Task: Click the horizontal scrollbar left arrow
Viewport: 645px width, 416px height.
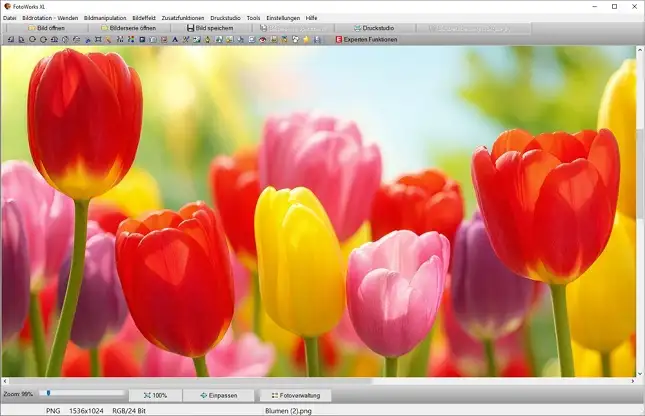Action: pyautogui.click(x=5, y=381)
